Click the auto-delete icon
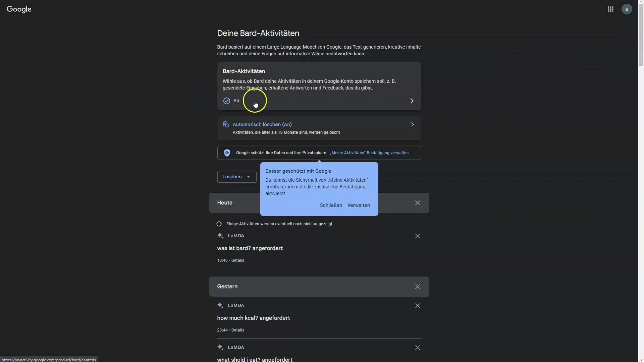The image size is (644, 362). pos(226,124)
